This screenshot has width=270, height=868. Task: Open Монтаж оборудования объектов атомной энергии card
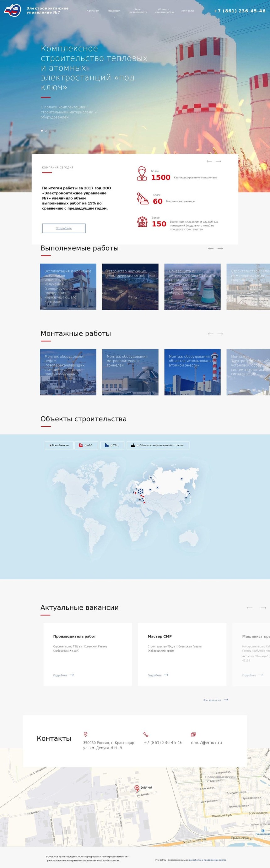pos(192,372)
